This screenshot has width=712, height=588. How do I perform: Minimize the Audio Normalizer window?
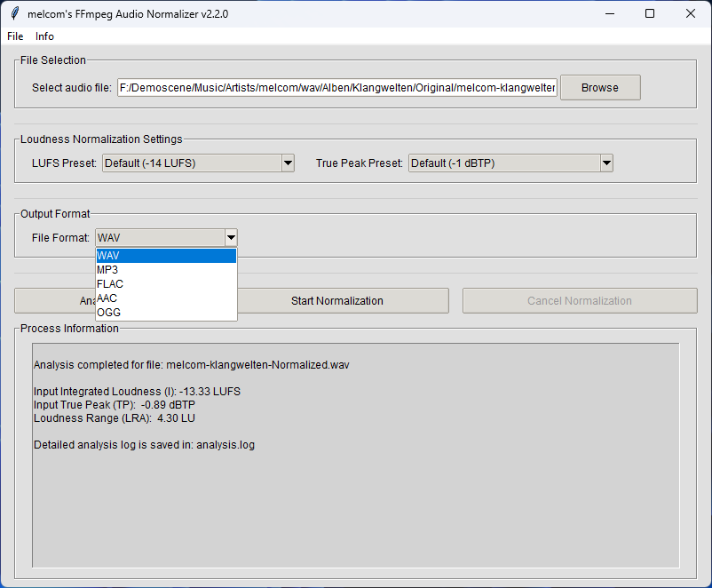pos(609,13)
